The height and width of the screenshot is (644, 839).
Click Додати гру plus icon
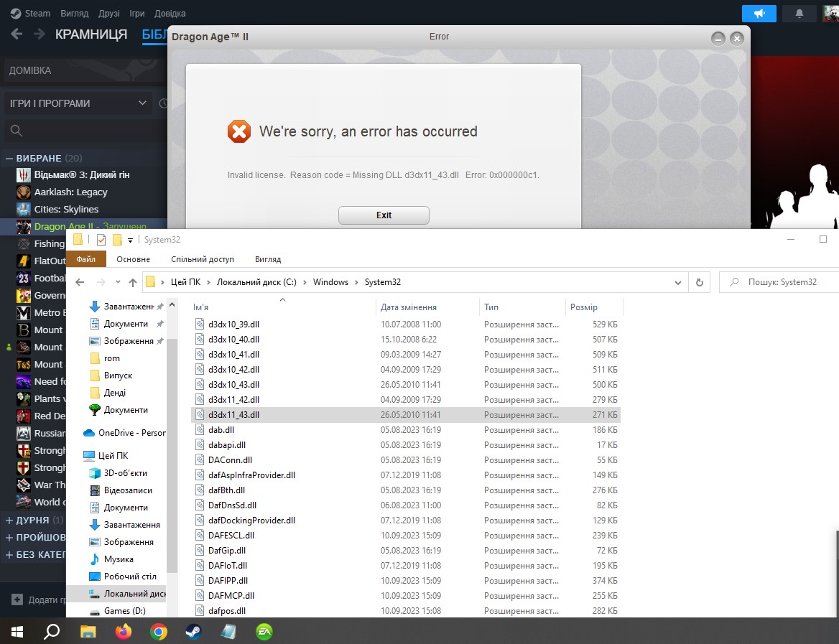coord(17,599)
